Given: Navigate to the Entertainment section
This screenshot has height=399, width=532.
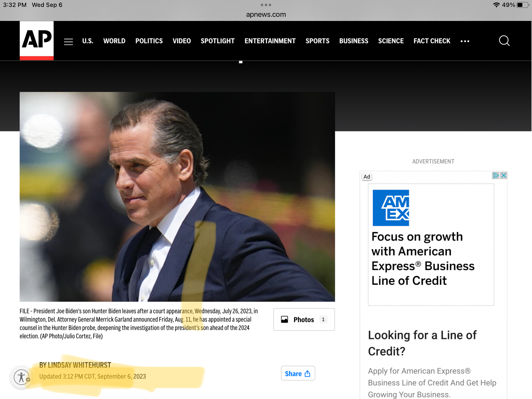Looking at the screenshot, I should tap(270, 41).
